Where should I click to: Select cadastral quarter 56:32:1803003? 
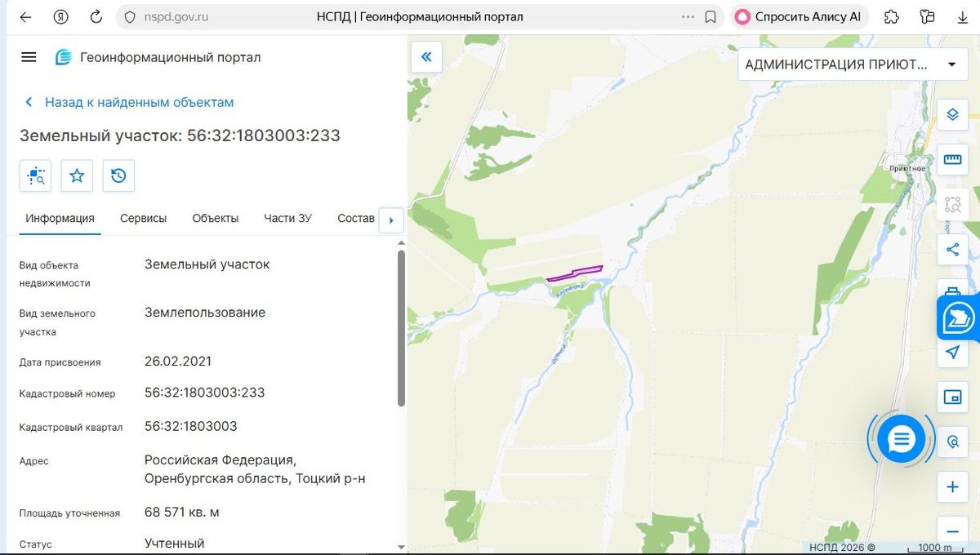coord(191,426)
